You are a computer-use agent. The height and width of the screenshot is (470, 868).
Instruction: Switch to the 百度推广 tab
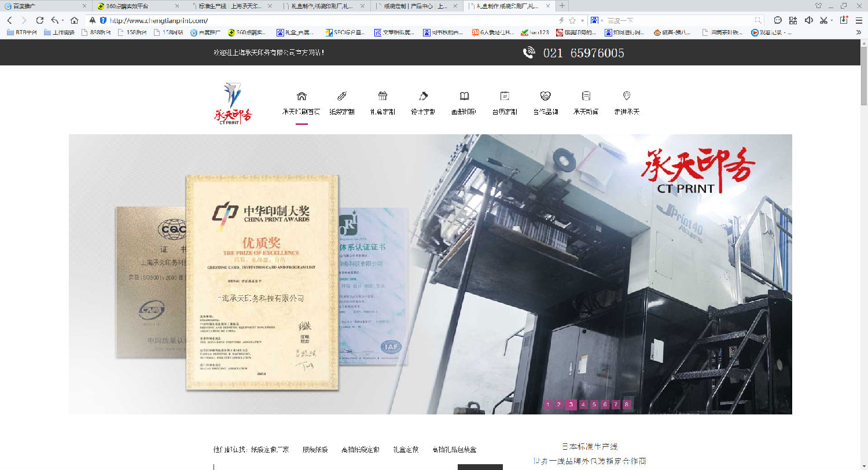pos(46,6)
